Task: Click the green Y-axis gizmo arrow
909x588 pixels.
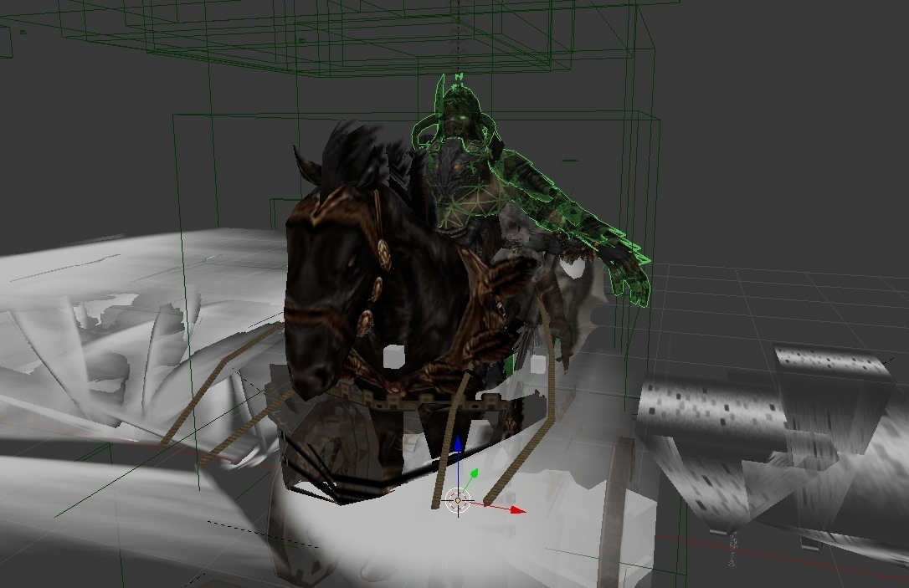Action: [473, 475]
